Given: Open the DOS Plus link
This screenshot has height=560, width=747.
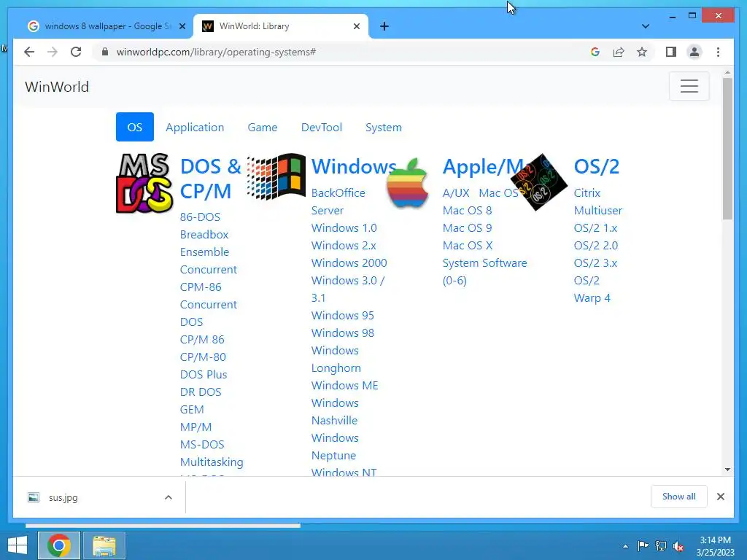Looking at the screenshot, I should (204, 375).
